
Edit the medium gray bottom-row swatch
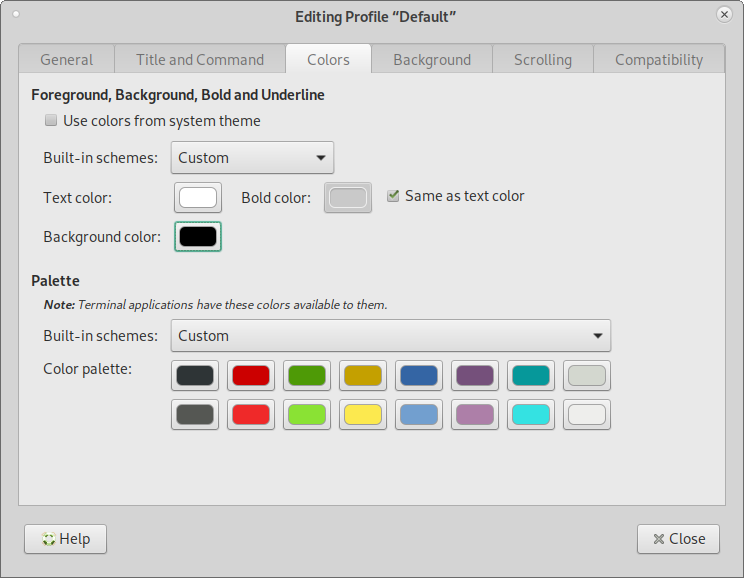195,414
